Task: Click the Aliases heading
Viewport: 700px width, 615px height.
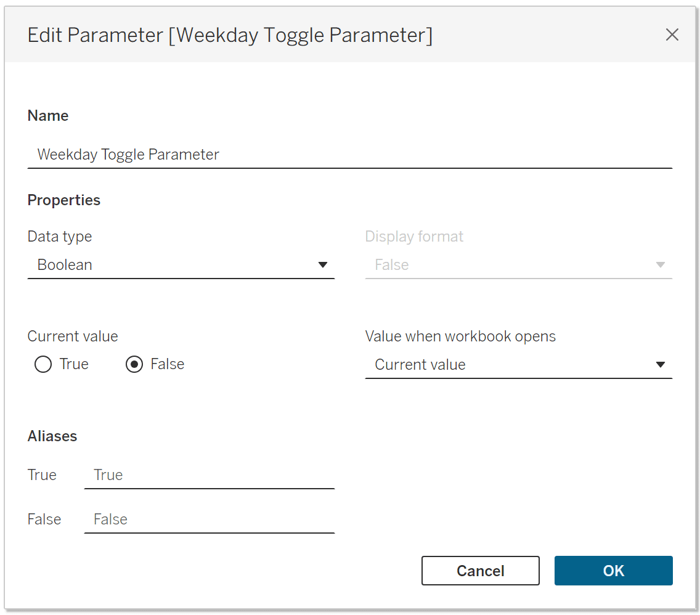Action: tap(52, 436)
